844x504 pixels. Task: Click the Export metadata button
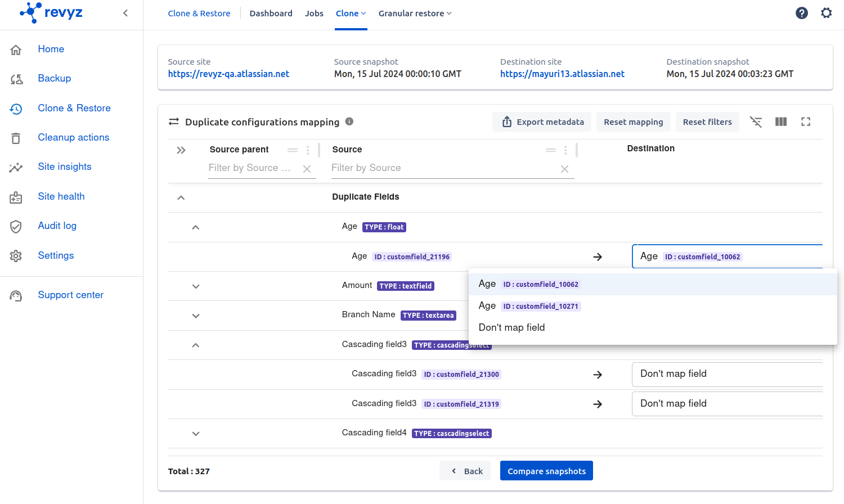pos(542,122)
